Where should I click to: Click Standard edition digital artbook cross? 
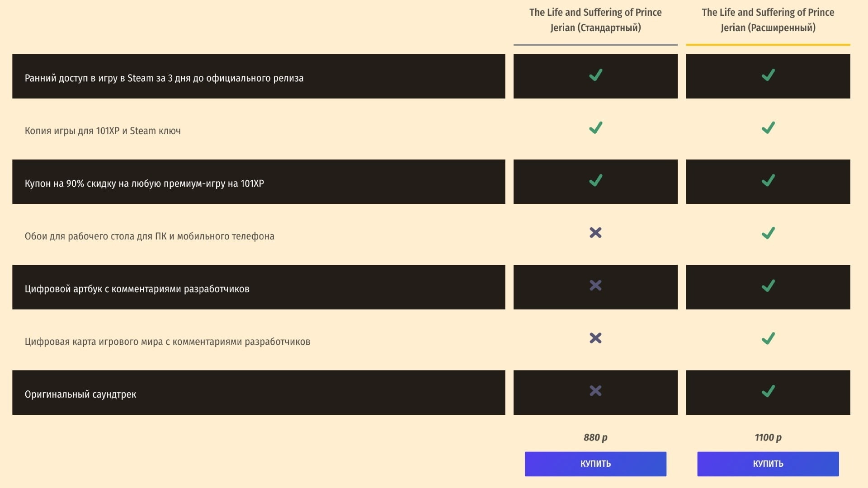595,286
